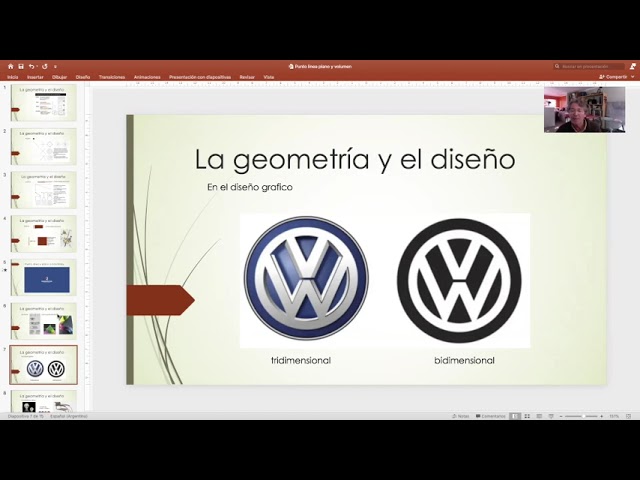Click the Undo arrow icon
The width and height of the screenshot is (640, 480).
[31, 66]
